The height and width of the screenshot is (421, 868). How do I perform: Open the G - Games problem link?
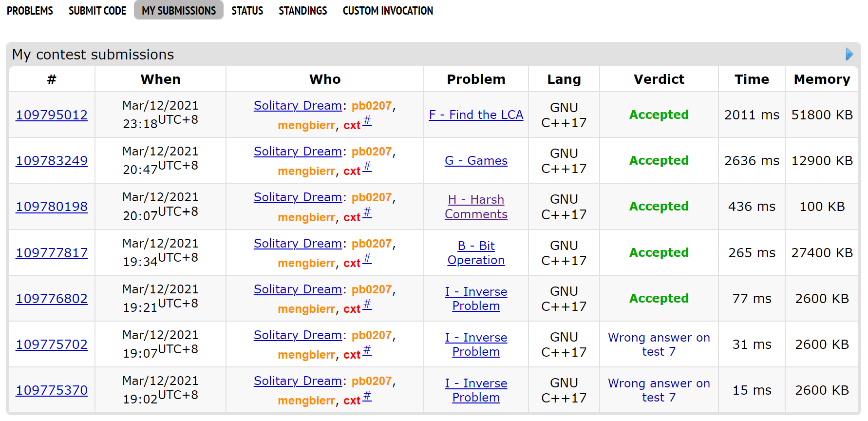tap(476, 161)
